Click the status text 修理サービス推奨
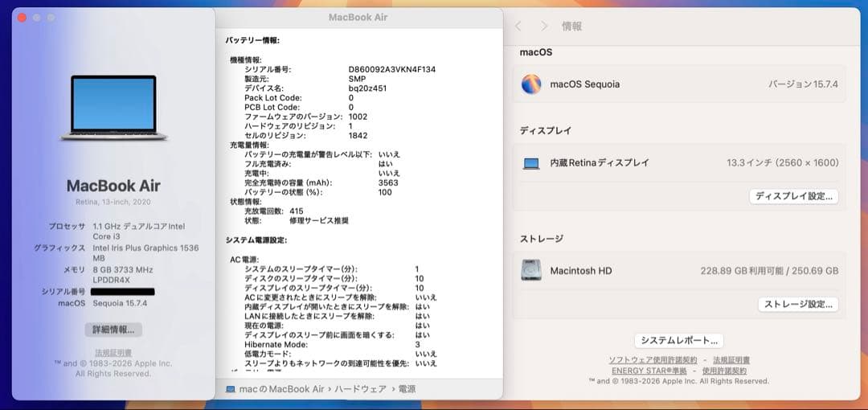868x410 pixels. coord(319,220)
